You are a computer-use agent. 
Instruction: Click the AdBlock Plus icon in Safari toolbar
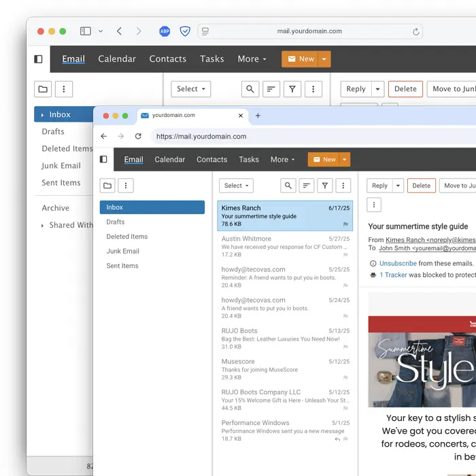click(x=165, y=31)
